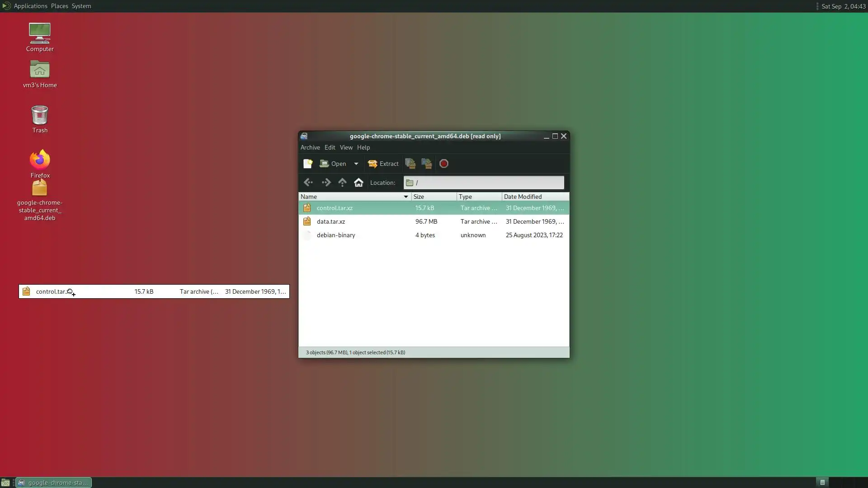Click the Extract toolbar button

pyautogui.click(x=383, y=164)
